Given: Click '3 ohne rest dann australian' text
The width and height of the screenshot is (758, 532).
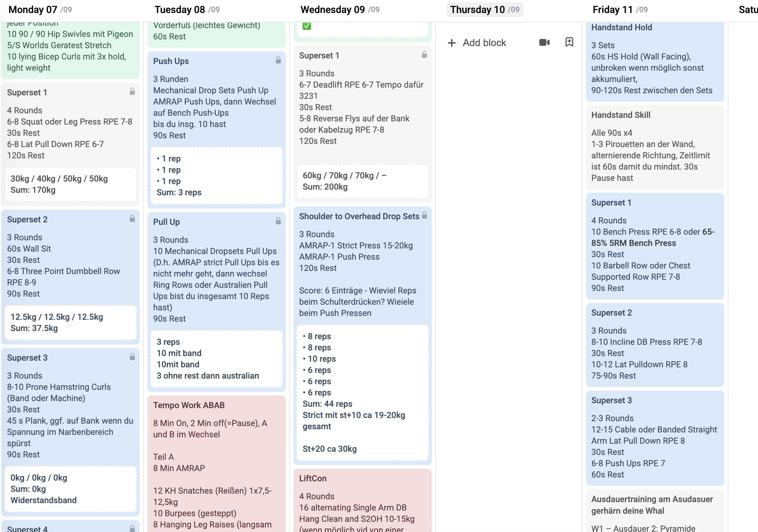Looking at the screenshot, I should tap(208, 376).
